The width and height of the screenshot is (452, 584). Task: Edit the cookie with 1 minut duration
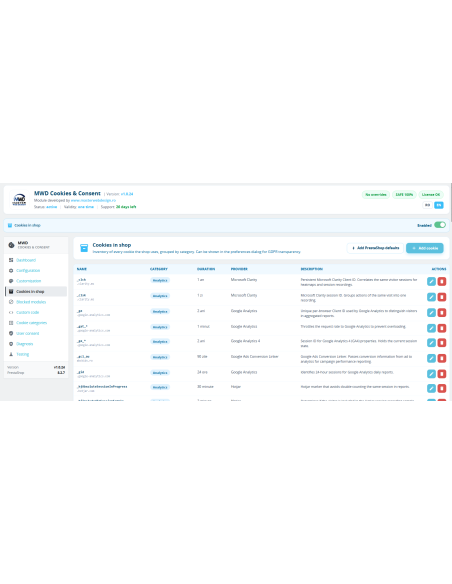pyautogui.click(x=431, y=328)
